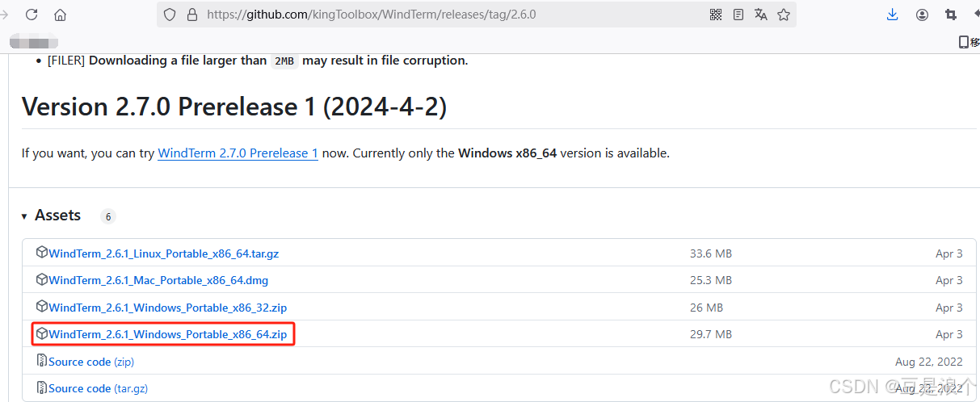This screenshot has height=402, width=980.
Task: Go to the browser home icon
Action: tap(60, 15)
